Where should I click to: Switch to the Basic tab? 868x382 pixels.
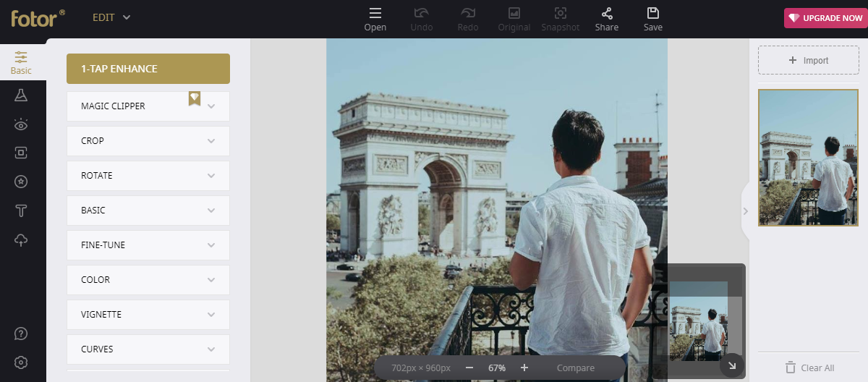click(x=21, y=63)
